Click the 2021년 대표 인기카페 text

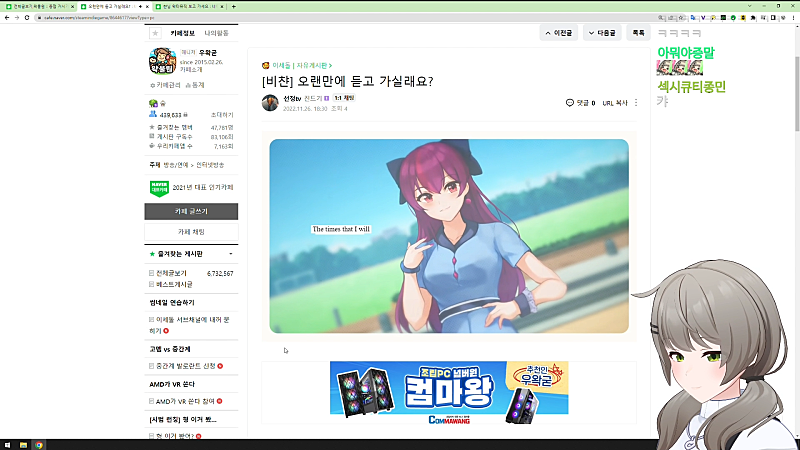(x=203, y=188)
